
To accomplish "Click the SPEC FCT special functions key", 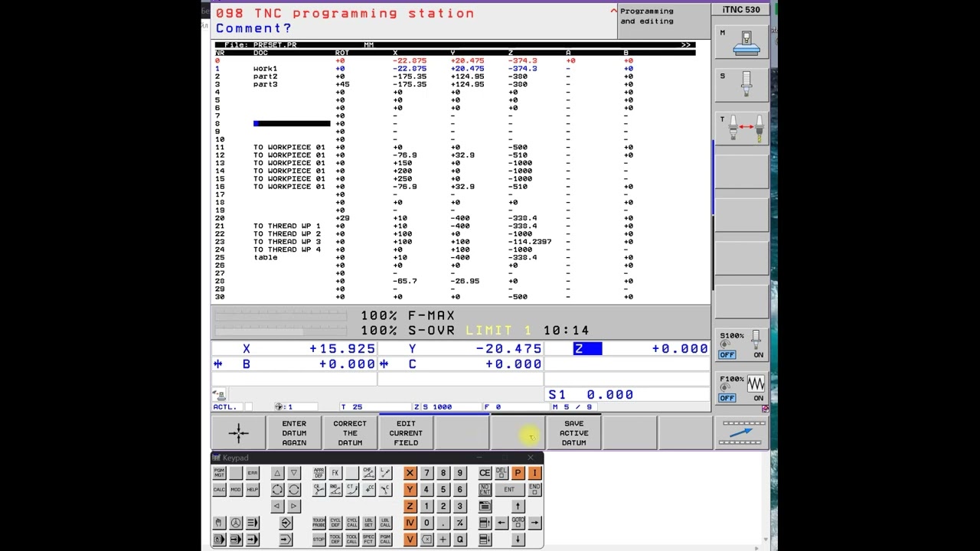I will 368,540.
